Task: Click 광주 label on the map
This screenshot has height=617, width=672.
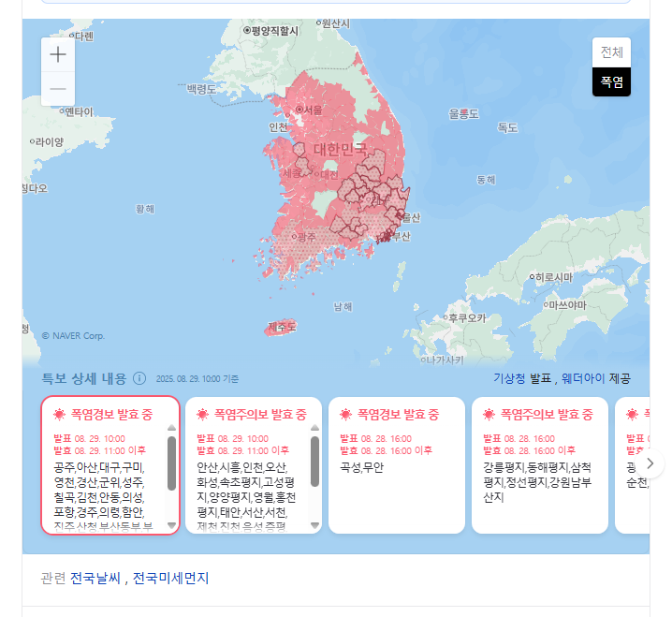Action: point(306,237)
